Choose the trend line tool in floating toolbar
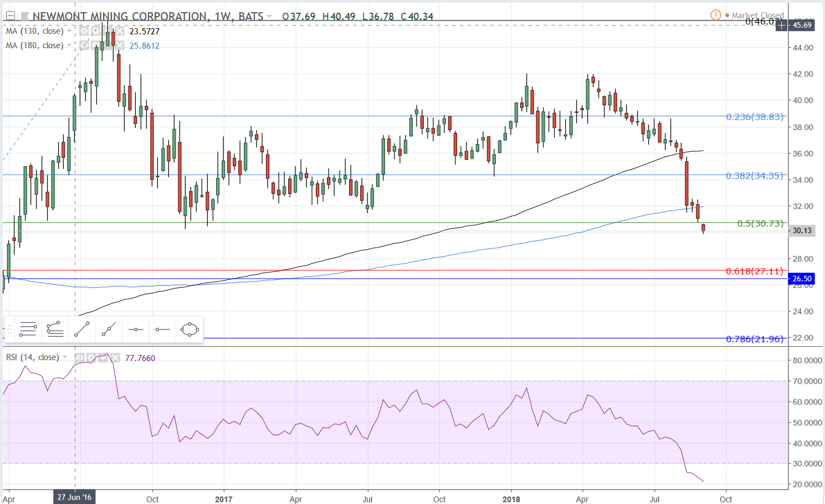The width and height of the screenshot is (825, 504). tap(82, 330)
